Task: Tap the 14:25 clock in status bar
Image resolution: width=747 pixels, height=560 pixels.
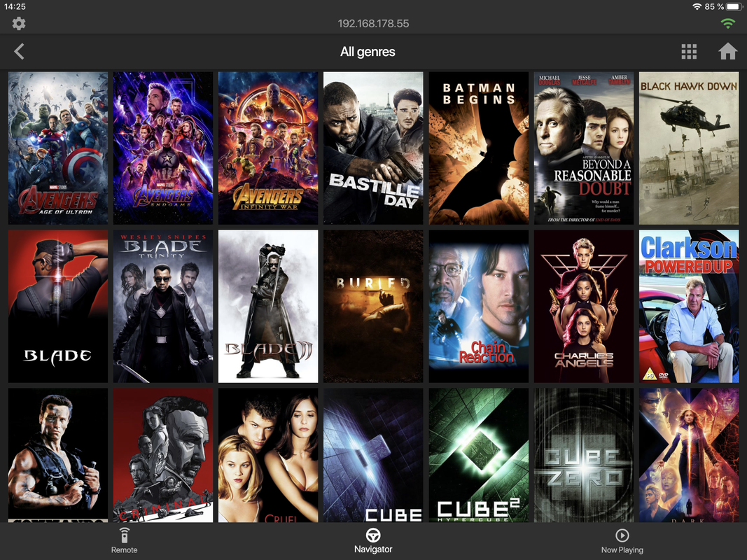Action: pos(15,7)
